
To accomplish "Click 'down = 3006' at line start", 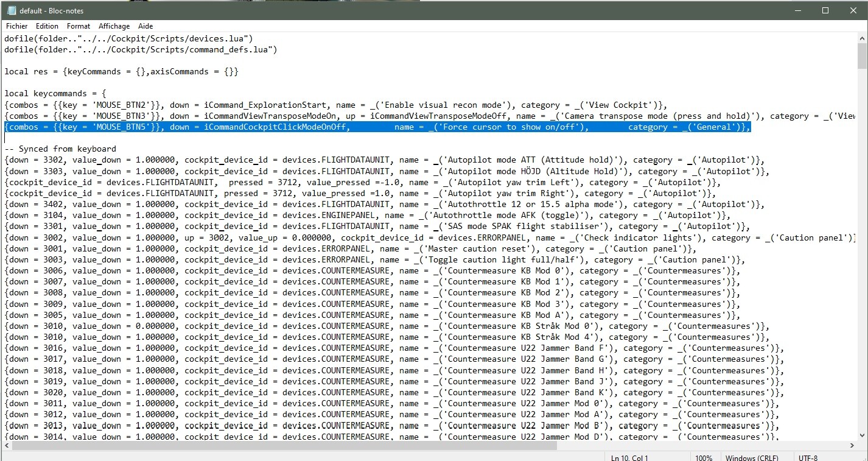I will coord(36,270).
